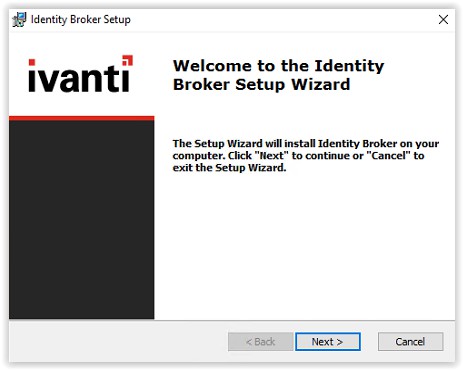Click the Broker Setup Wizard heading line
Image resolution: width=463 pixels, height=370 pixels.
(x=262, y=84)
